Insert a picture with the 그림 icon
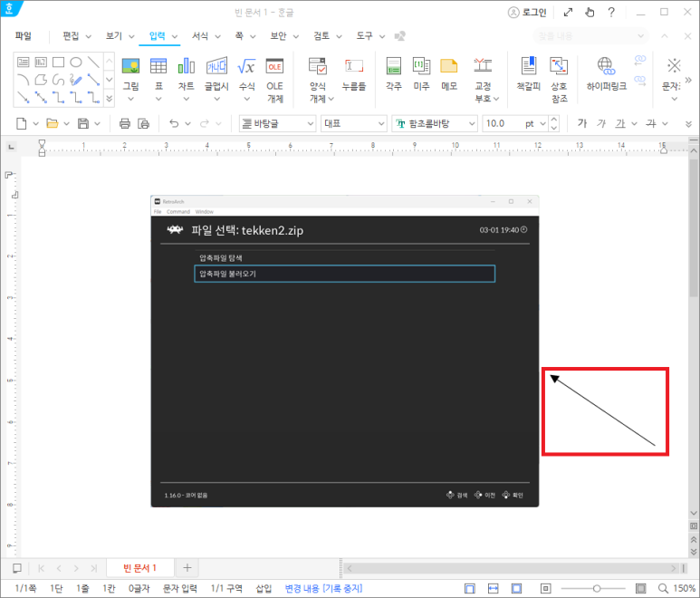This screenshot has width=700, height=598. coord(130,66)
